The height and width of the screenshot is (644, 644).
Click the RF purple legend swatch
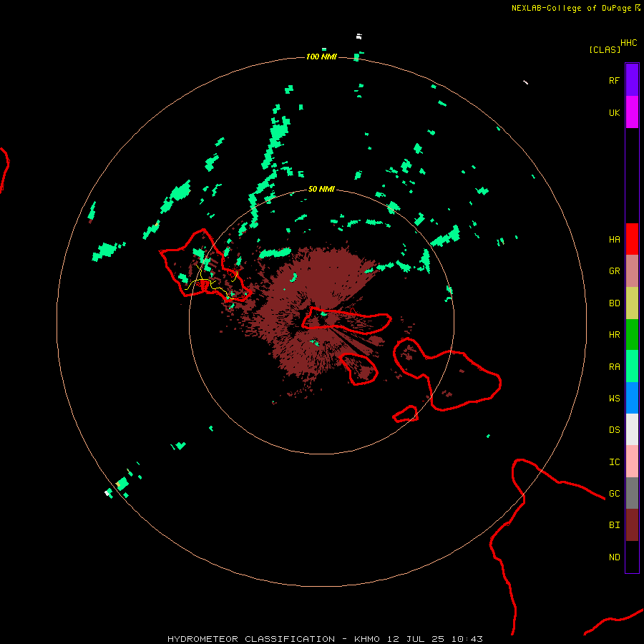(x=632, y=80)
